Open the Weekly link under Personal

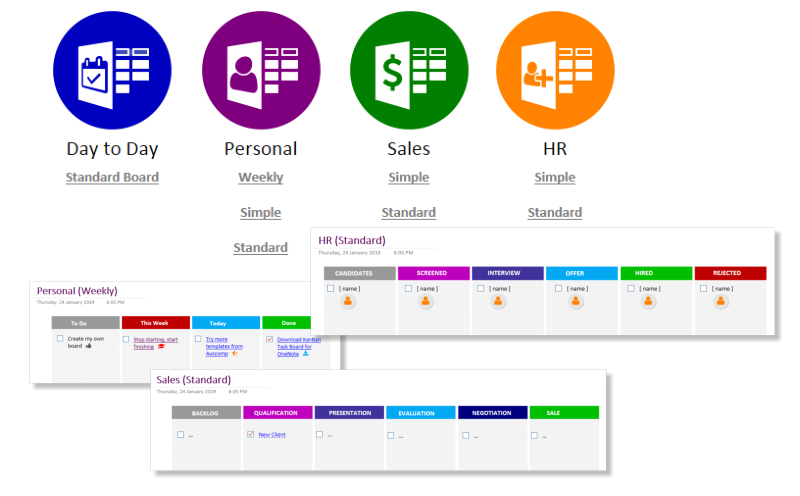coord(261,177)
